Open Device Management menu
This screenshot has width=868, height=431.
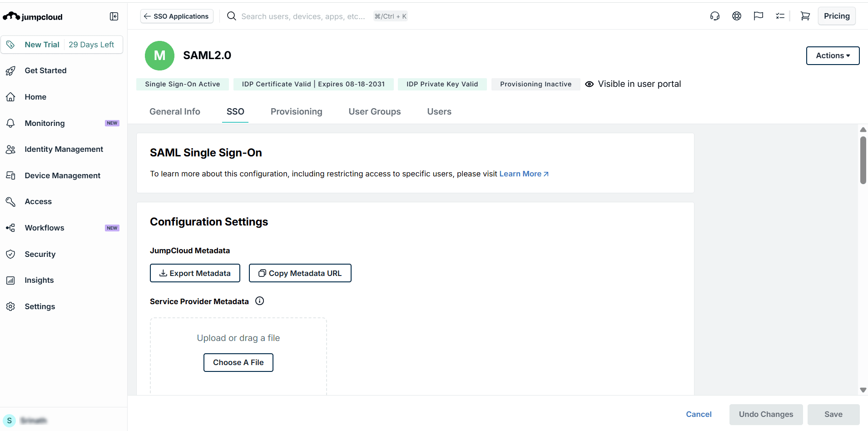63,175
